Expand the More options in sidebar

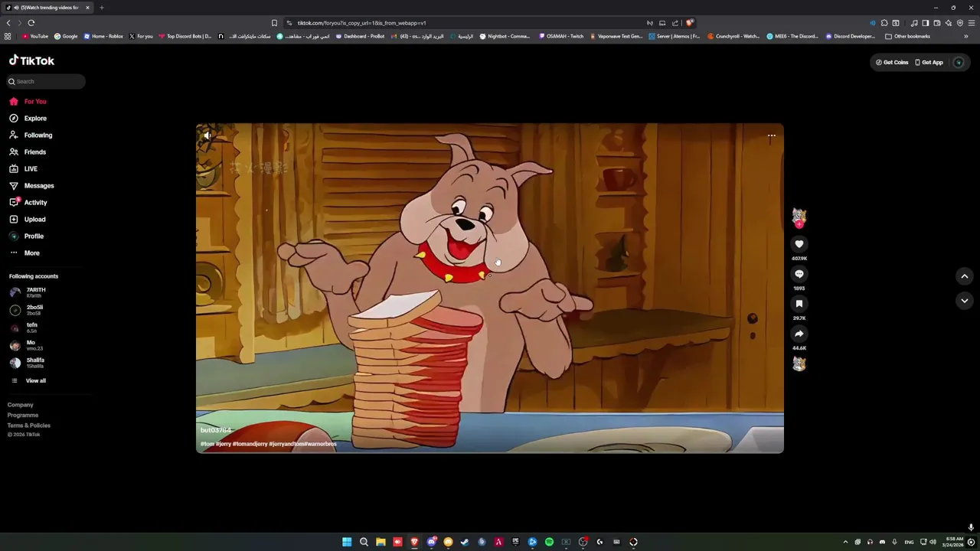(x=24, y=253)
